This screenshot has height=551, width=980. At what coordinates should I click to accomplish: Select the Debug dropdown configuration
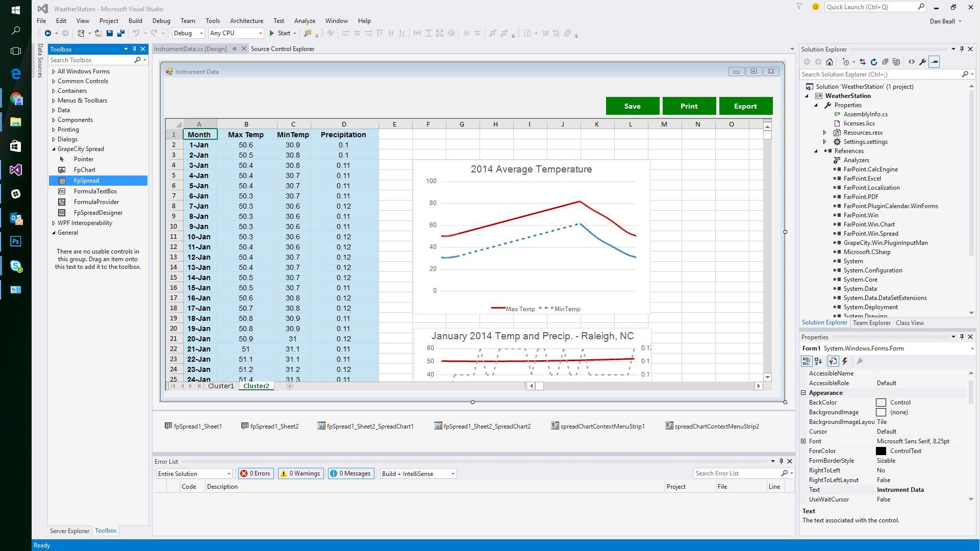[186, 33]
